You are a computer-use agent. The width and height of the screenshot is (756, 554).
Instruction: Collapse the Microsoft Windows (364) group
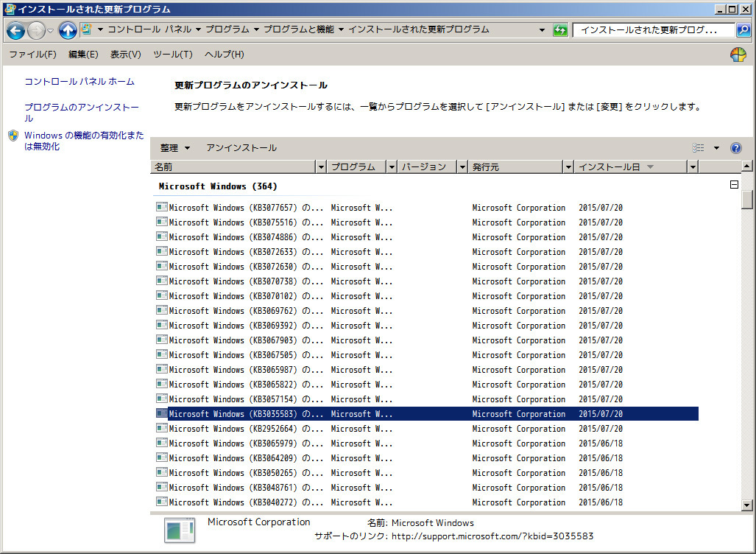[x=734, y=185]
